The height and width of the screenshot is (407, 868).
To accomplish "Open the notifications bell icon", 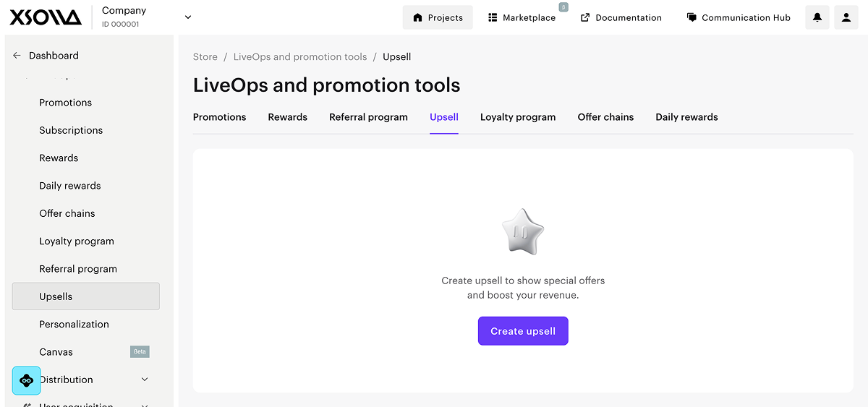I will point(817,17).
